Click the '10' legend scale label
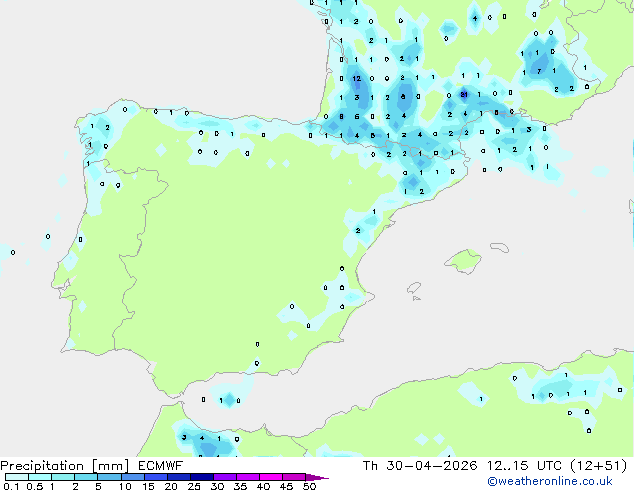 [x=125, y=486]
